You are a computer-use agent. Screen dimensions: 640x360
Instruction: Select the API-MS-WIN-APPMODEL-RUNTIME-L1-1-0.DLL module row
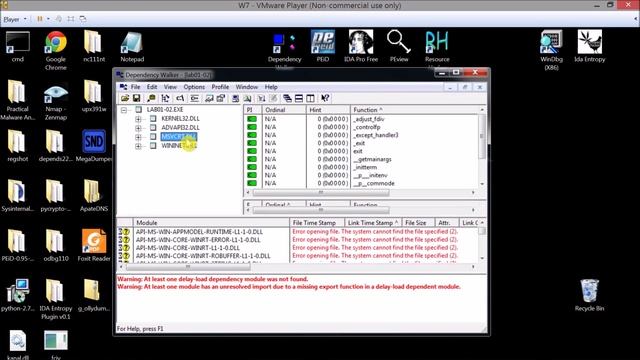(x=298, y=232)
